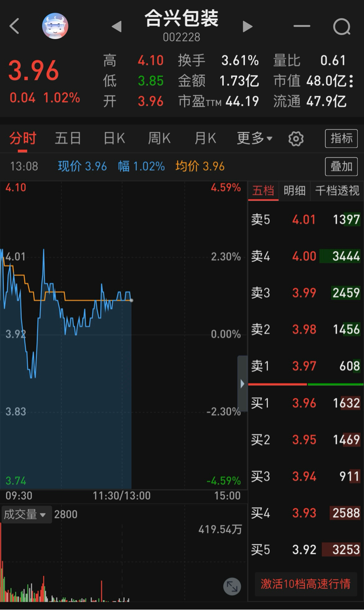
Task: Switch to the 日K tab
Action: coord(114,138)
